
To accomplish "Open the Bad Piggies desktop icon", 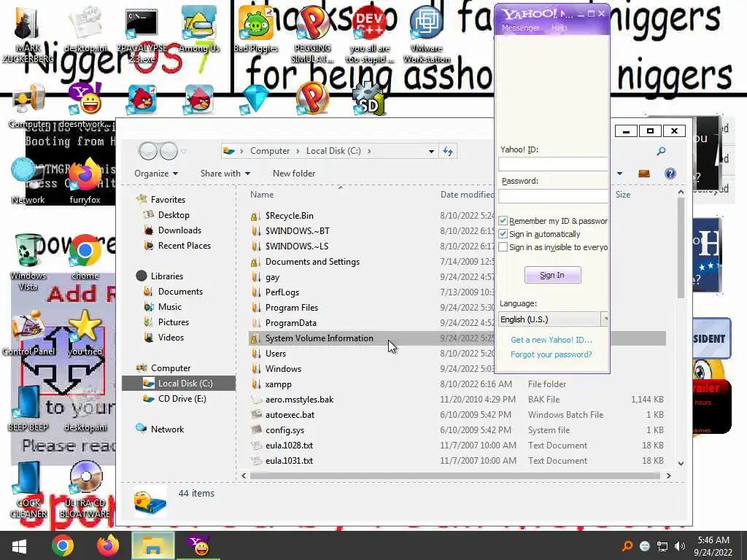I will tap(256, 28).
